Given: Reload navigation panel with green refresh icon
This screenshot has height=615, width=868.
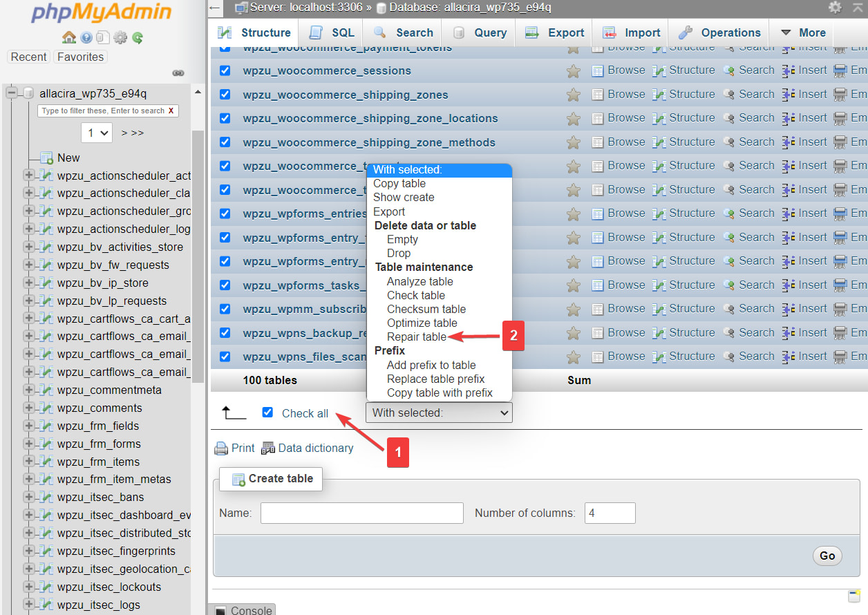Looking at the screenshot, I should (x=138, y=38).
